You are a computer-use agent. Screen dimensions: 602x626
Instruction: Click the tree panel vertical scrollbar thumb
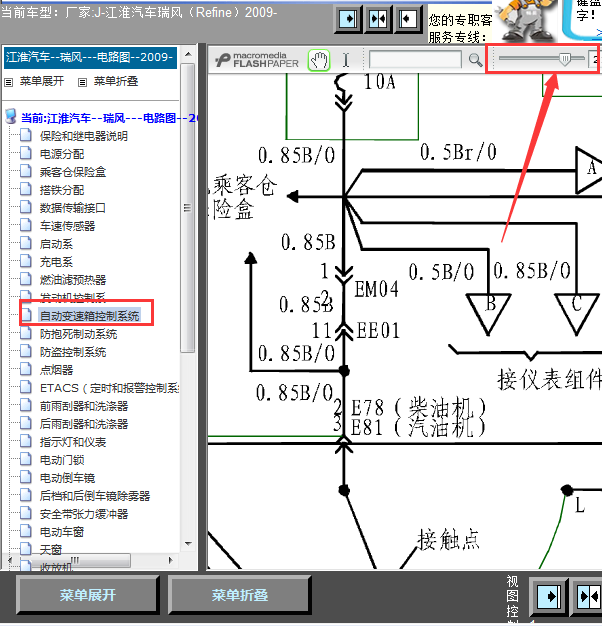pos(188,208)
